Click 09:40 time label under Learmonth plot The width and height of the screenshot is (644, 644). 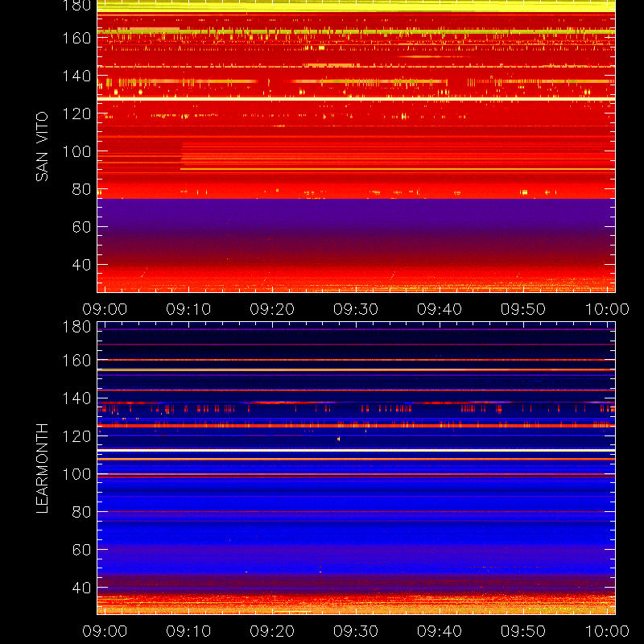(x=440, y=631)
